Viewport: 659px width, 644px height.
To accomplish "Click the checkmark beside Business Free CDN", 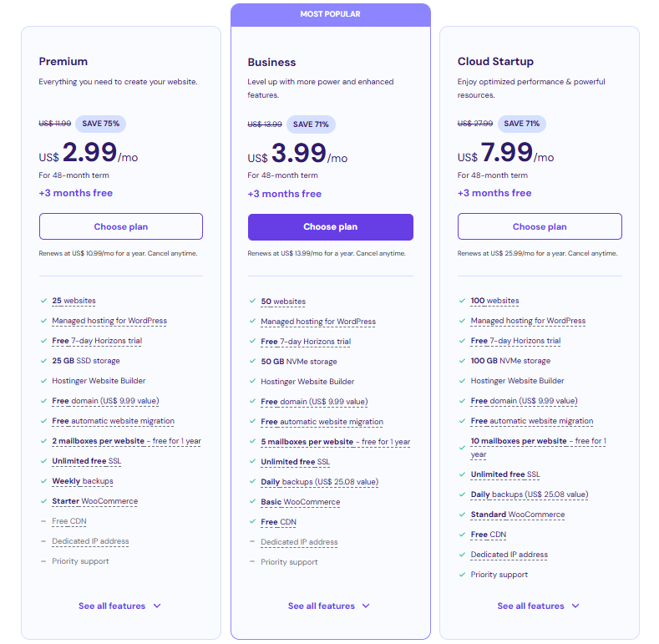I will [252, 522].
